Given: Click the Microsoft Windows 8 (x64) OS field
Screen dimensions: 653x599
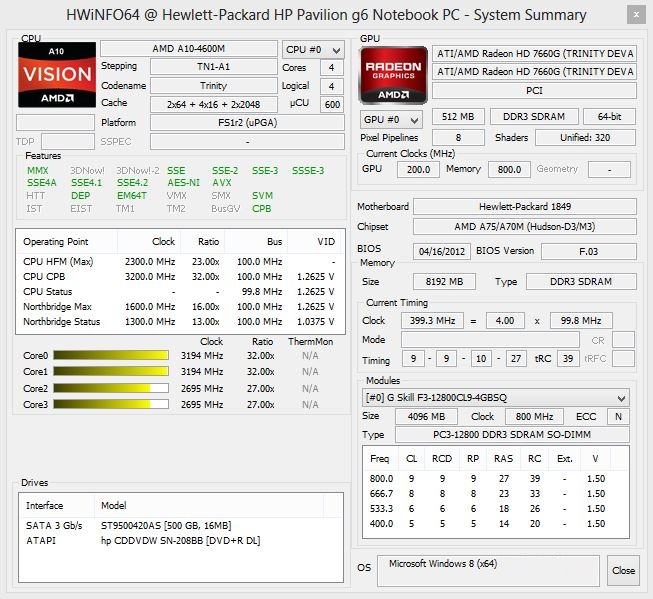Looking at the screenshot, I should point(489,570).
